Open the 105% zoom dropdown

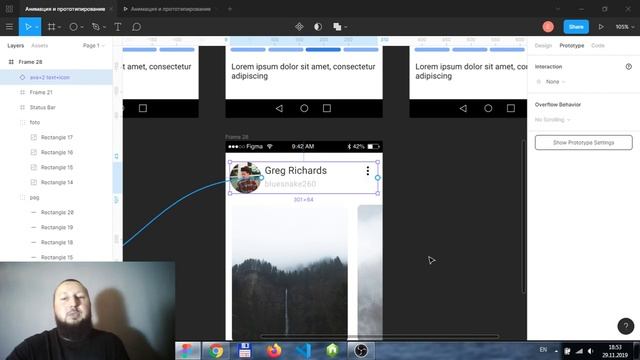pyautogui.click(x=625, y=27)
